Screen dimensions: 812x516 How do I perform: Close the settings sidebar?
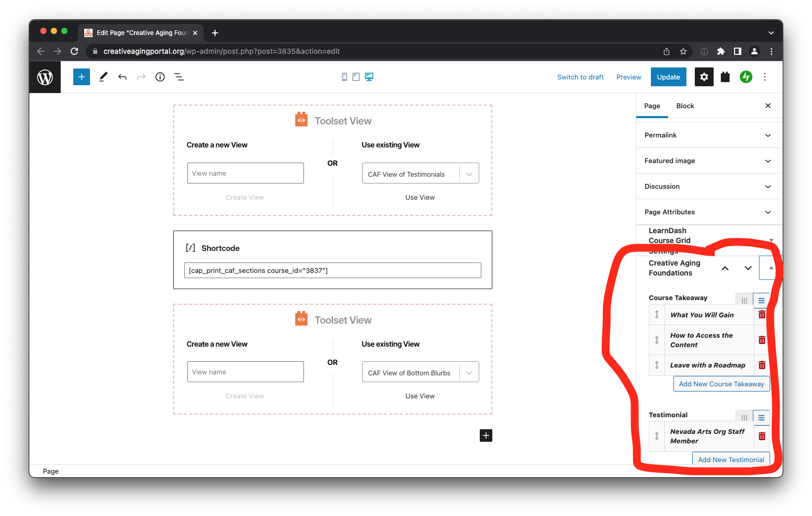[768, 106]
